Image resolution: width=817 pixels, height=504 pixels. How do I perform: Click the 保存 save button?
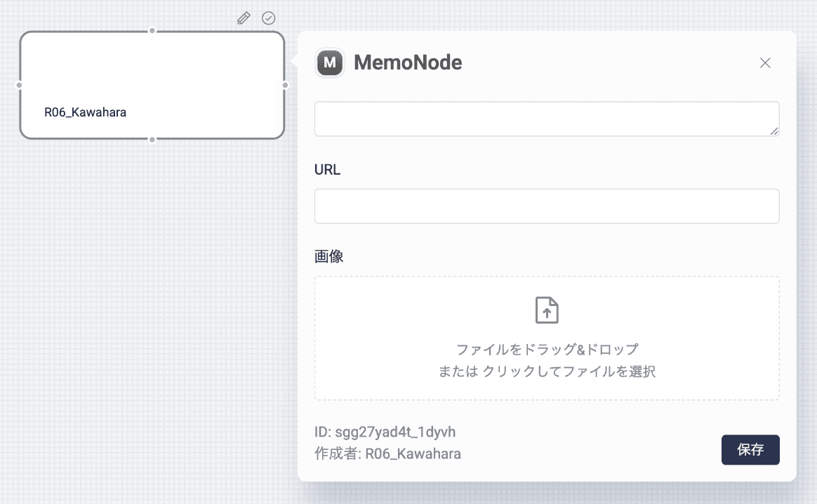click(x=750, y=449)
